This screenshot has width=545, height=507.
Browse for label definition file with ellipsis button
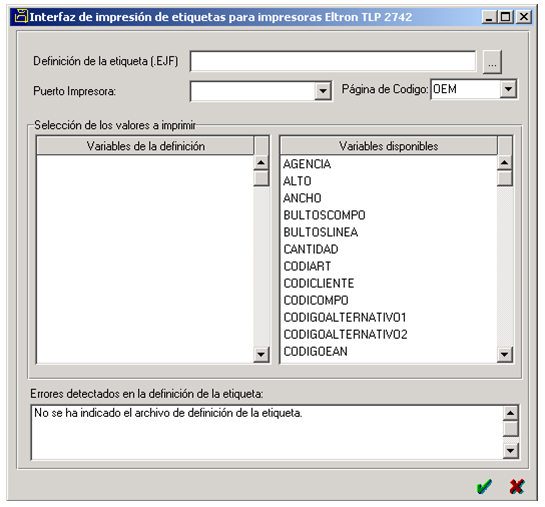point(492,62)
